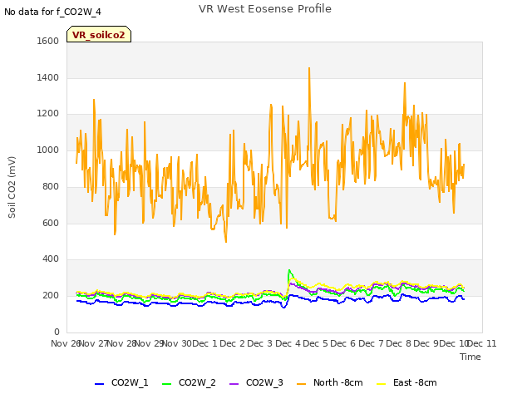The image size is (532, 399).
Task: Click the Dec 4 x-axis date label
Action: point(288,343)
